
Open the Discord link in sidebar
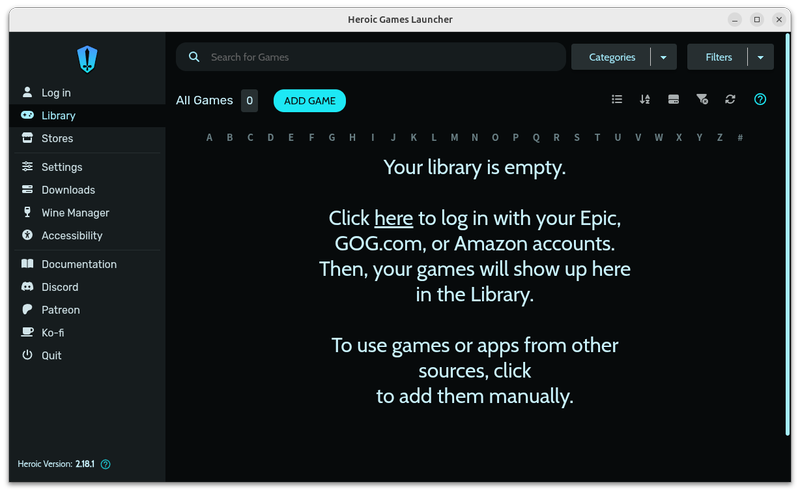pyautogui.click(x=87, y=287)
